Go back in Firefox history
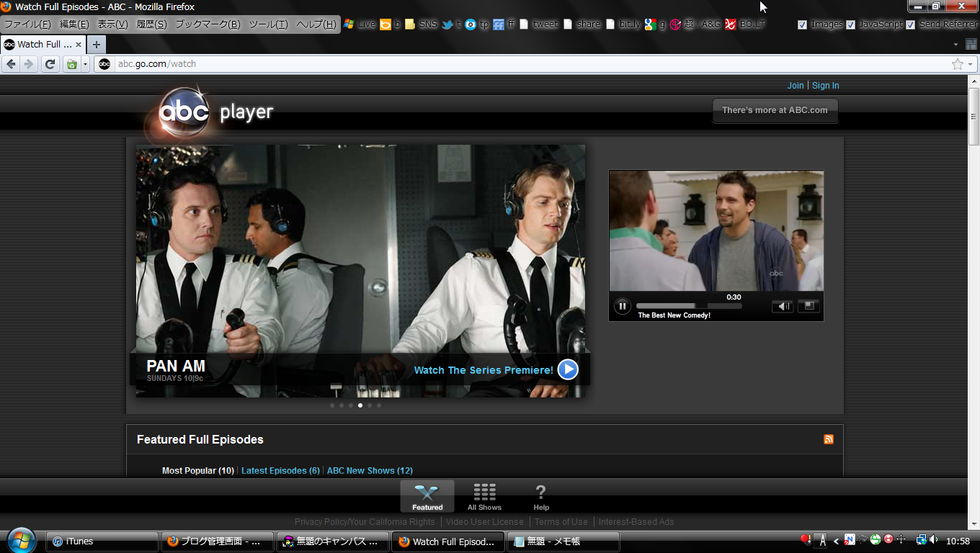The height and width of the screenshot is (553, 980). 11,64
